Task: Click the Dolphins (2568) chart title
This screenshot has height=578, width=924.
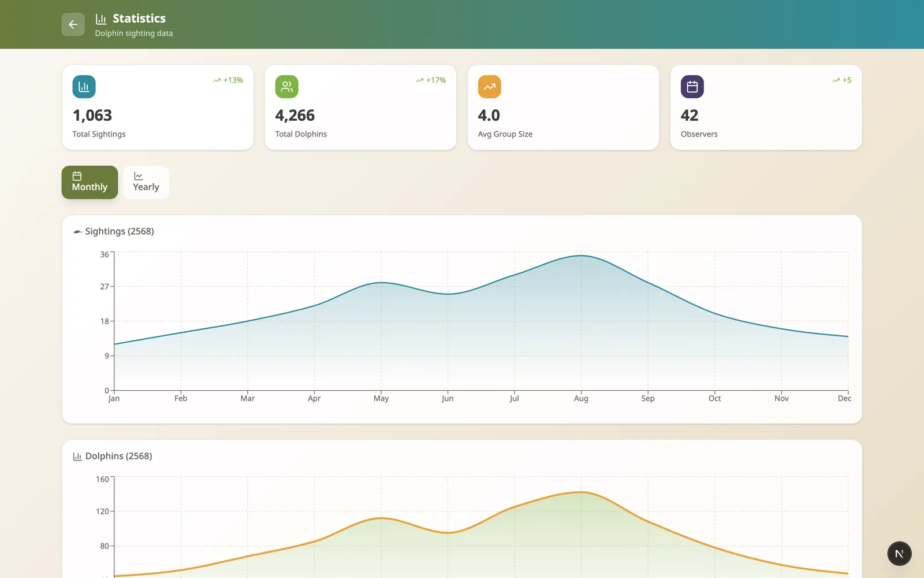Action: pos(119,456)
